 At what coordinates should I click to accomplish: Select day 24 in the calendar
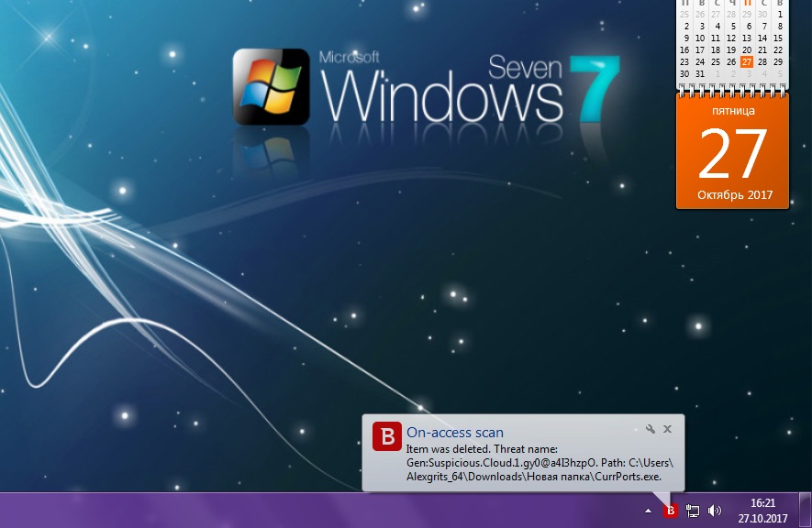pos(700,61)
